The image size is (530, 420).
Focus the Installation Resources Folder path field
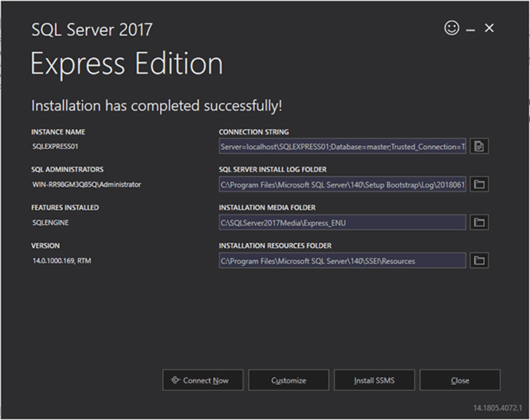tap(342, 261)
